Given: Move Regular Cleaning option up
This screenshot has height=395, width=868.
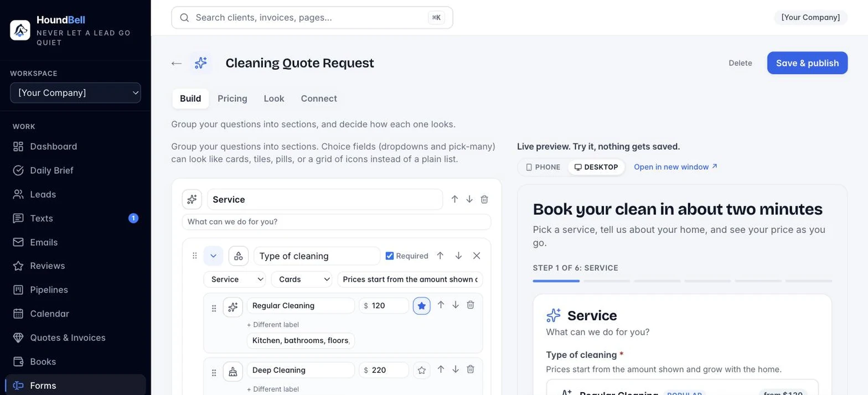Looking at the screenshot, I should point(441,305).
